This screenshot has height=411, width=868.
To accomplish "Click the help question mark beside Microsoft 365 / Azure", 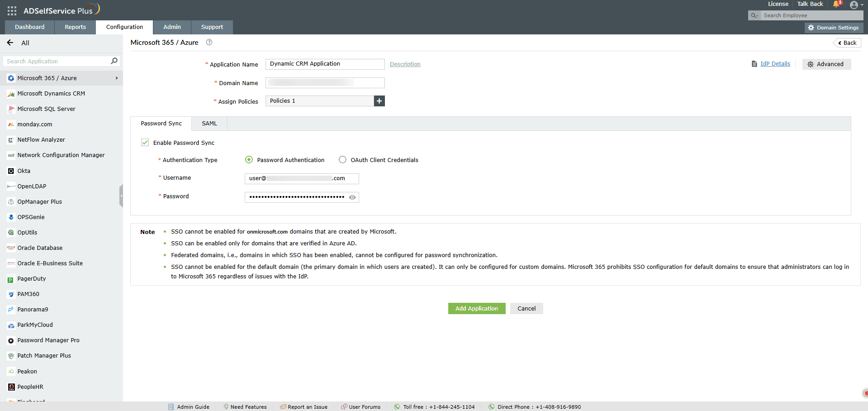I will pyautogui.click(x=209, y=42).
